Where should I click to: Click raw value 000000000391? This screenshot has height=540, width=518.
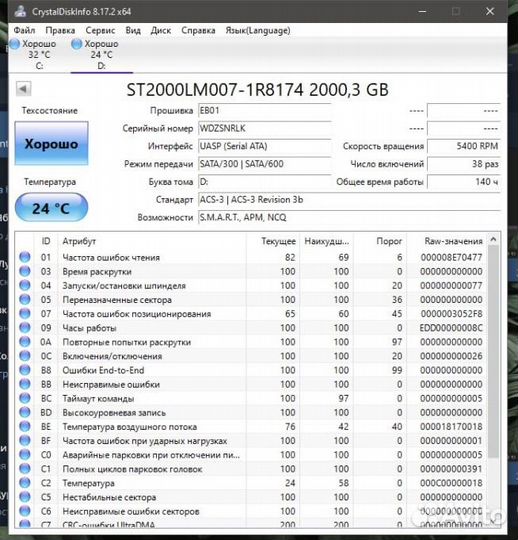tap(451, 469)
